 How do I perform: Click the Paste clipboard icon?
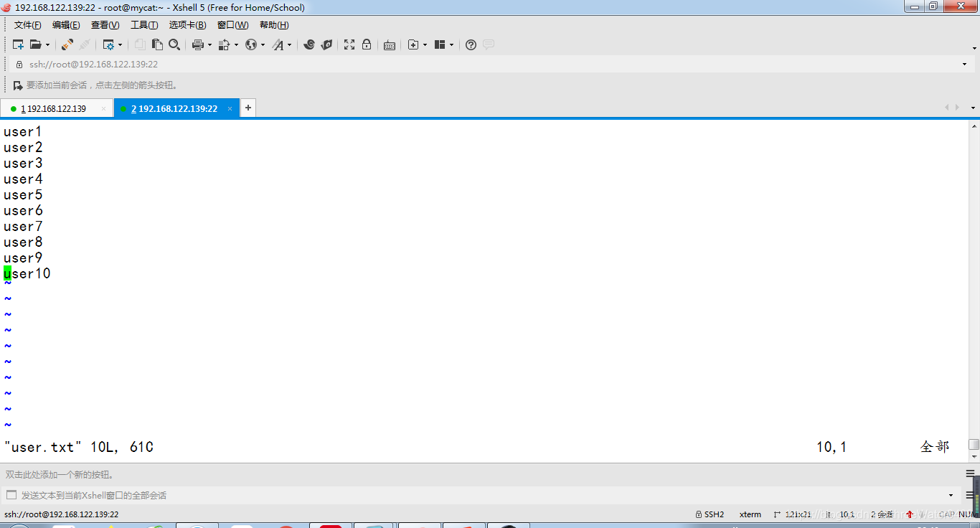click(x=157, y=44)
